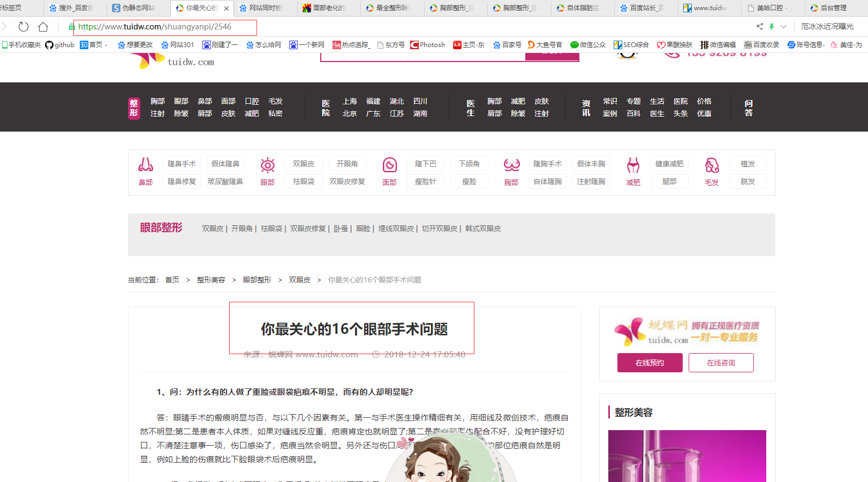Select the 毛发 hair category icon

click(712, 164)
